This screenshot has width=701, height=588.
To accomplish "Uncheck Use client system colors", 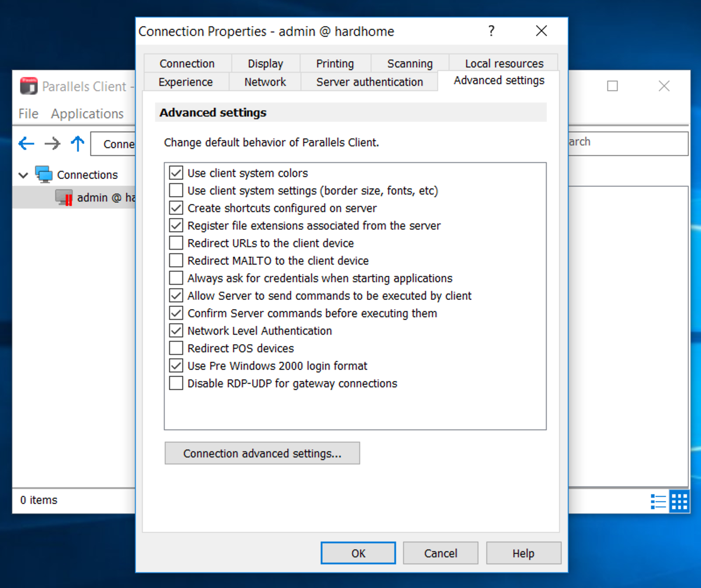I will click(176, 173).
